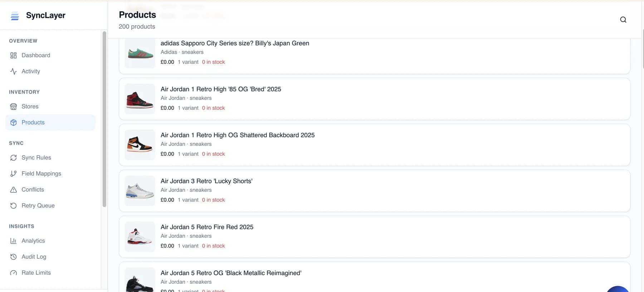The height and width of the screenshot is (292, 644).
Task: Open Air Jordan 3 'Lucky Shorts' thumbnail
Action: point(140,191)
